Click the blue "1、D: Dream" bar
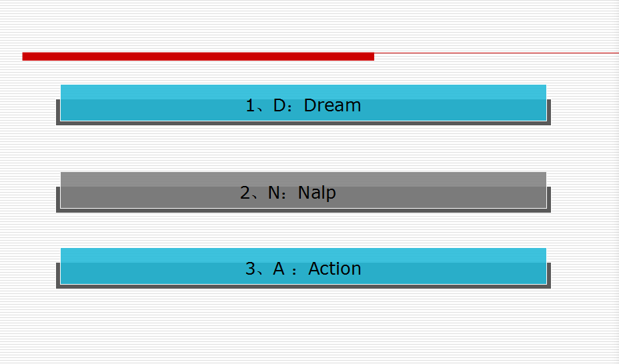 [303, 103]
